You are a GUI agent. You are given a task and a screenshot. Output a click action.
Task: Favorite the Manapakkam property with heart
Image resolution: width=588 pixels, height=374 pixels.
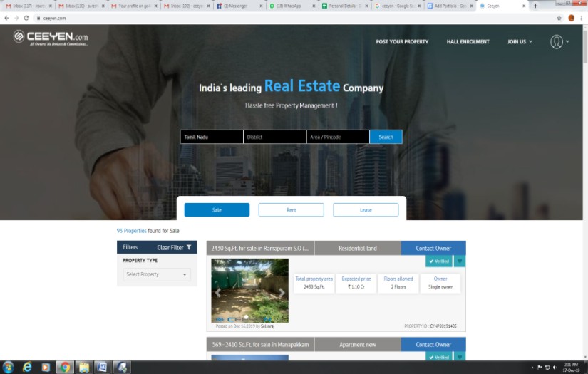click(x=460, y=357)
